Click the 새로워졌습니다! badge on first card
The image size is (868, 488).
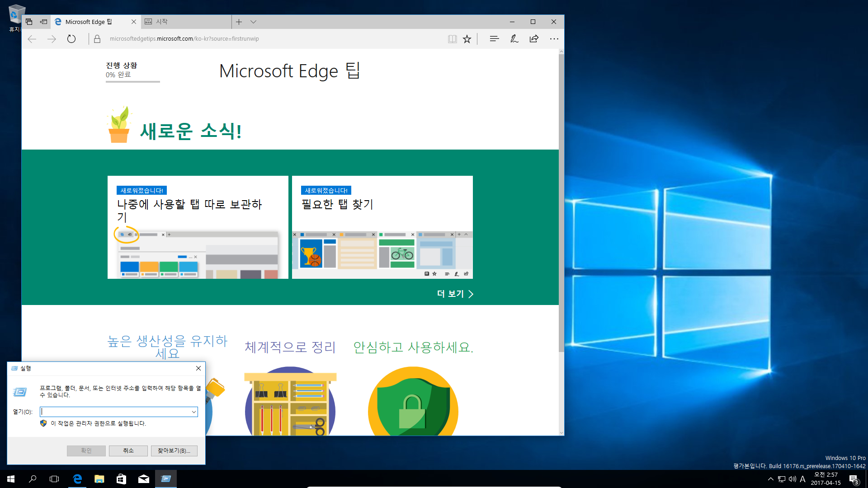click(142, 190)
